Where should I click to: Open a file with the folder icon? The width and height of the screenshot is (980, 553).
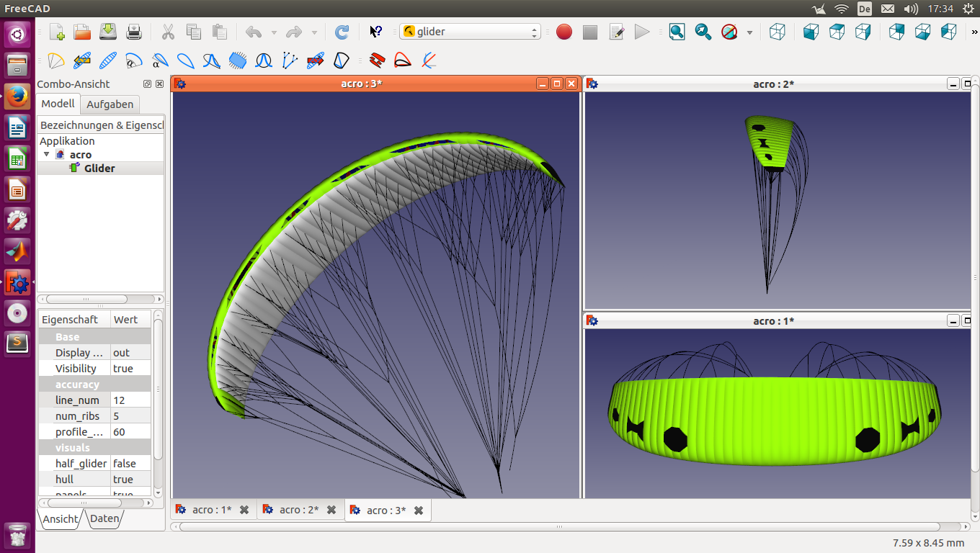point(82,32)
